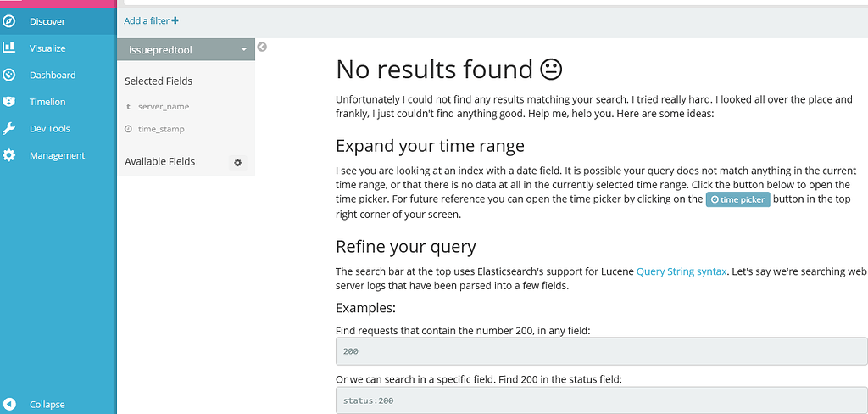Open the Visualize section

pos(47,48)
